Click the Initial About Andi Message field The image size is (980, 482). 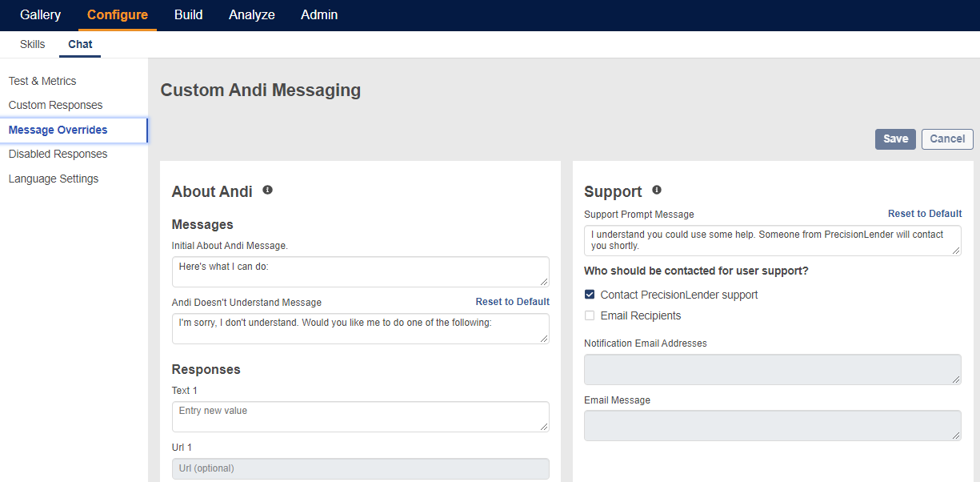click(361, 271)
